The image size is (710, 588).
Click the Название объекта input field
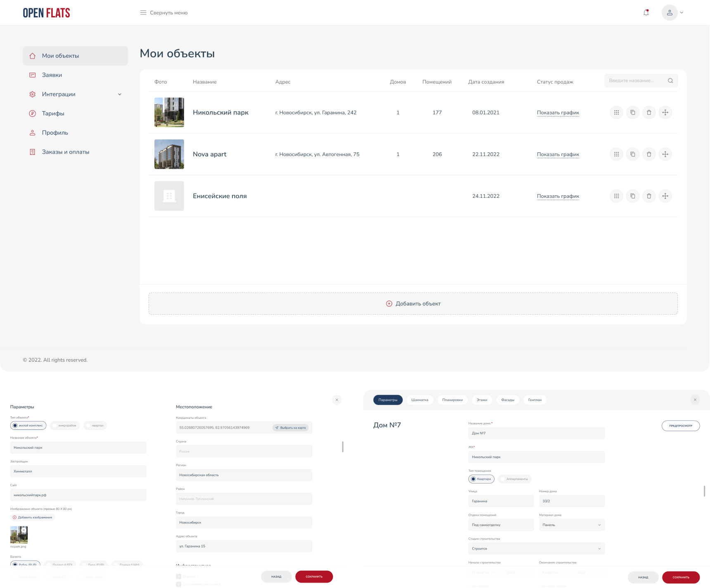coord(78,448)
